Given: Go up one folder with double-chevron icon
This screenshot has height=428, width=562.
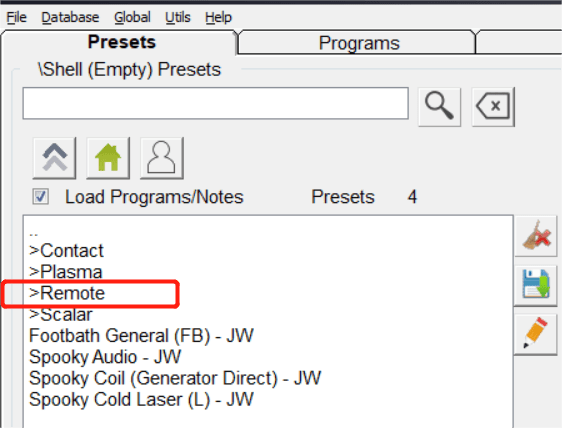Looking at the screenshot, I should [54, 158].
